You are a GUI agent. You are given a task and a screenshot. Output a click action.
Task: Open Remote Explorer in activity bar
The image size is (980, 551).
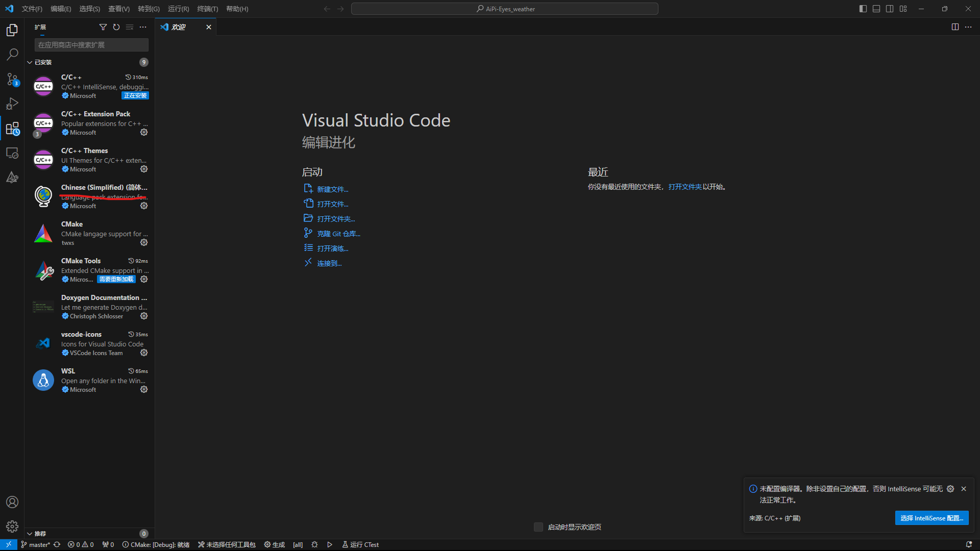(x=12, y=153)
